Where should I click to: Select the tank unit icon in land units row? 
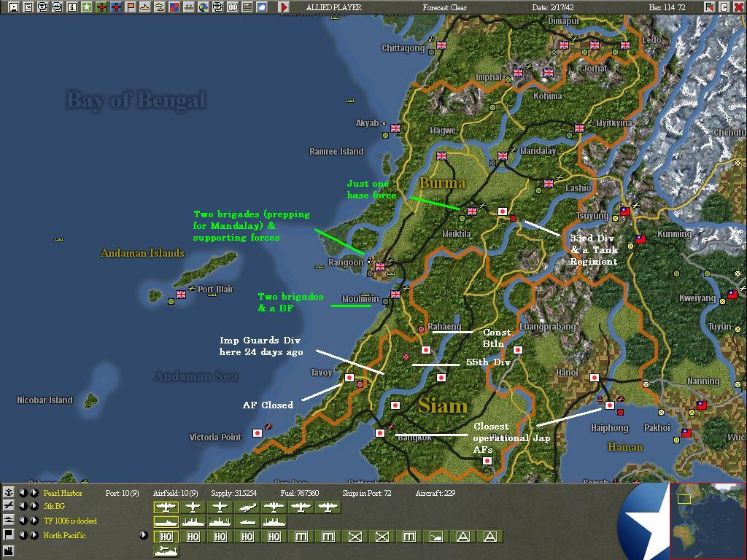pyautogui.click(x=436, y=537)
